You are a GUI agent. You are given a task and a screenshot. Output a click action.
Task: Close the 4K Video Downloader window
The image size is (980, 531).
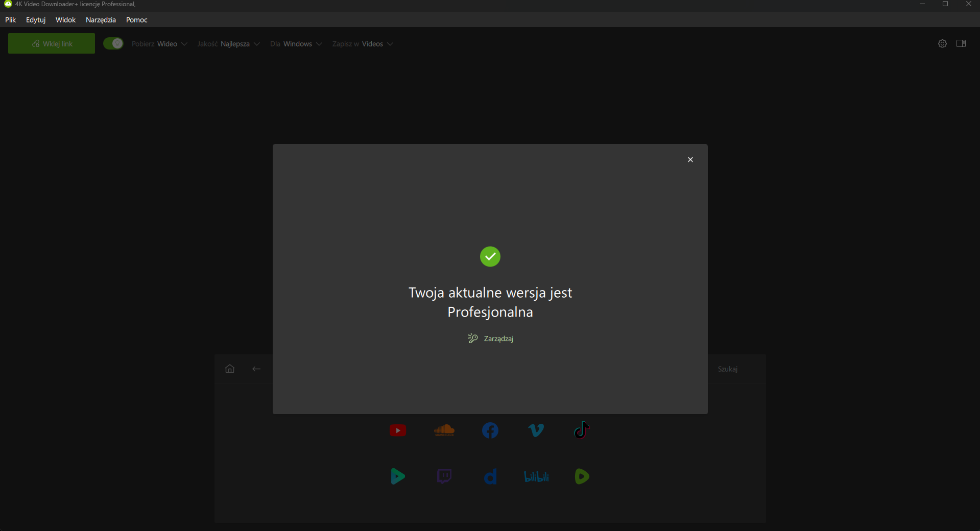968,4
